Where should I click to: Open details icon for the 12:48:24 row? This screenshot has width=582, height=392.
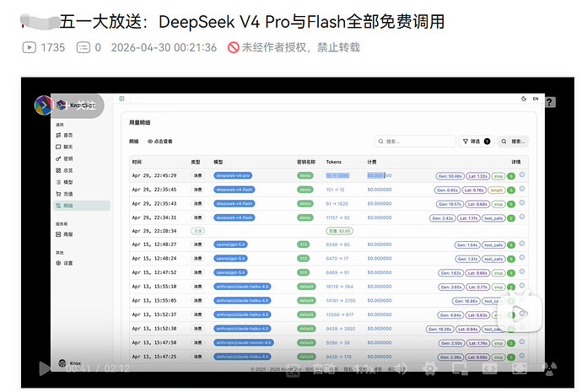tap(522, 258)
